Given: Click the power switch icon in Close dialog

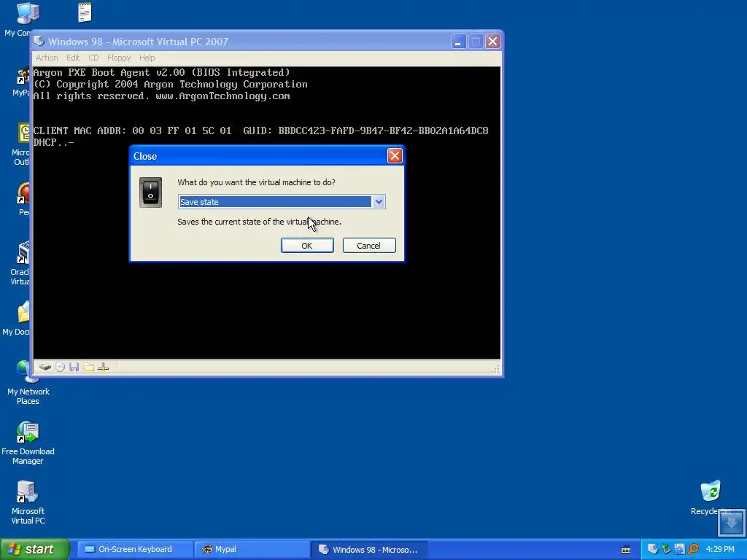Looking at the screenshot, I should [150, 192].
